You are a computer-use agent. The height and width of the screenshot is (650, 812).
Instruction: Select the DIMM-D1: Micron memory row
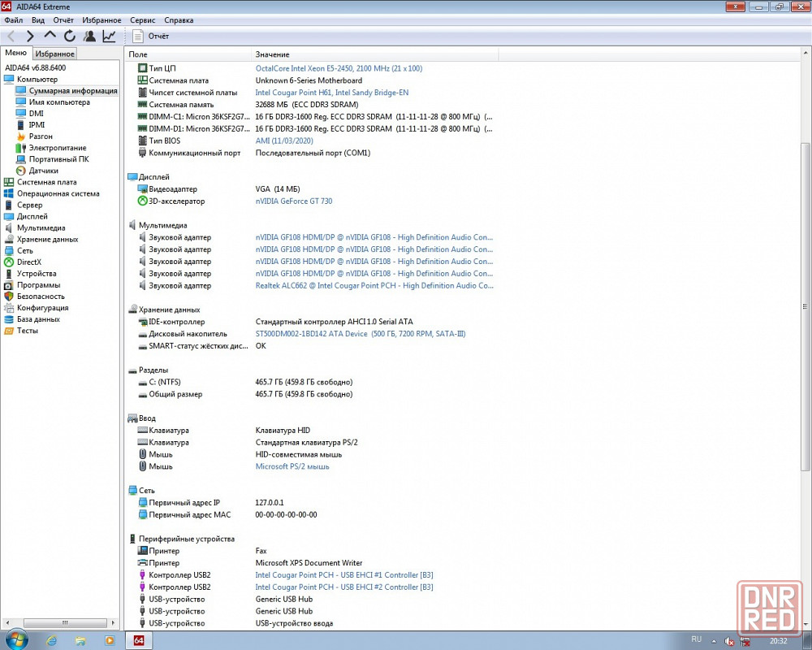click(x=315, y=129)
